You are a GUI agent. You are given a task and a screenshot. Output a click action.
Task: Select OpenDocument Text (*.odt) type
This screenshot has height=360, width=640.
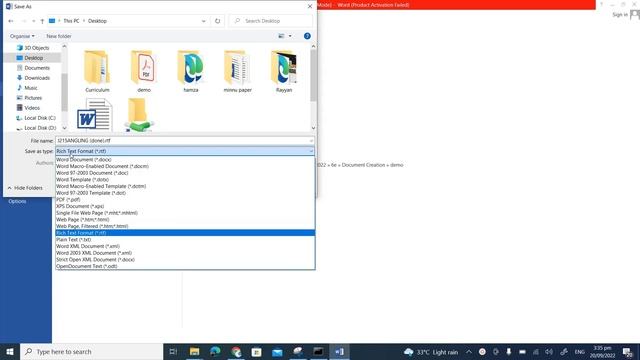click(x=185, y=266)
